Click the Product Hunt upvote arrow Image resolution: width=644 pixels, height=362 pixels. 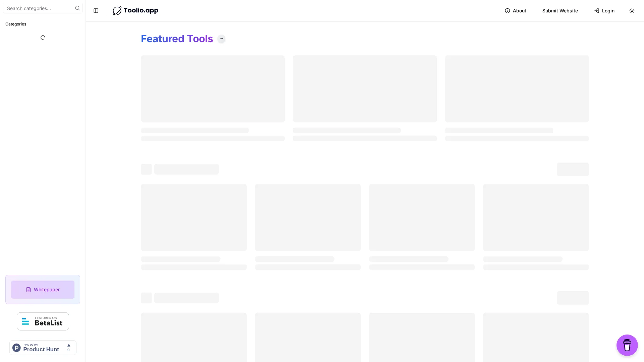[x=69, y=345]
